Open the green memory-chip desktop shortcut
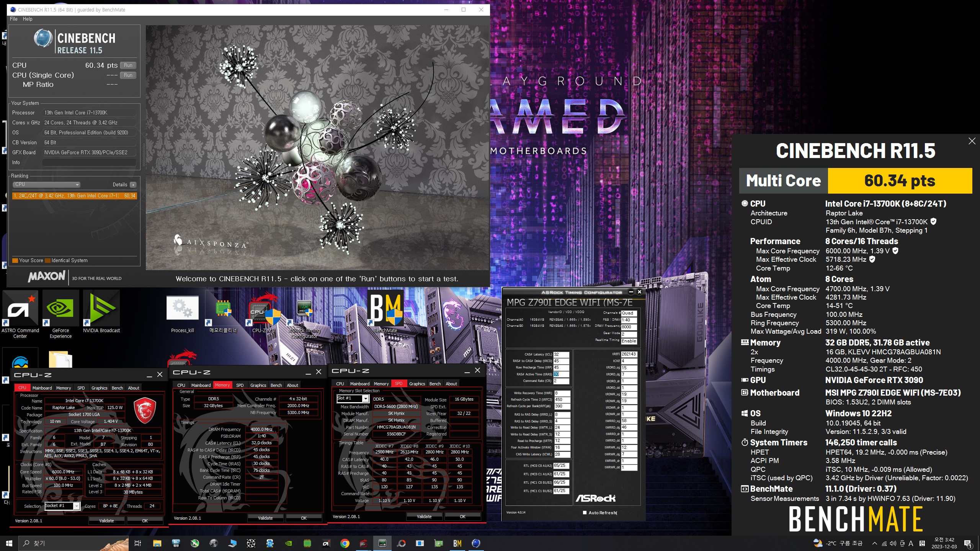The width and height of the screenshot is (980, 551). click(223, 316)
